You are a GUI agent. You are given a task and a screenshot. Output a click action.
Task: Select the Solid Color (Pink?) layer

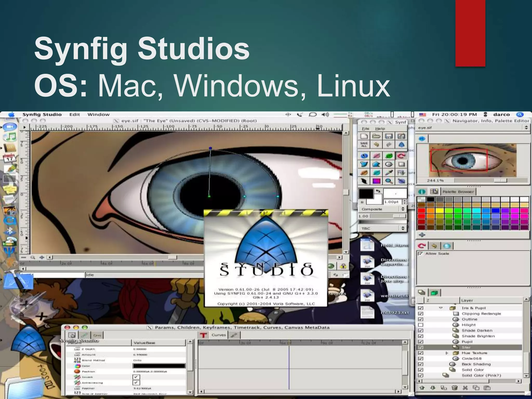[469, 375]
